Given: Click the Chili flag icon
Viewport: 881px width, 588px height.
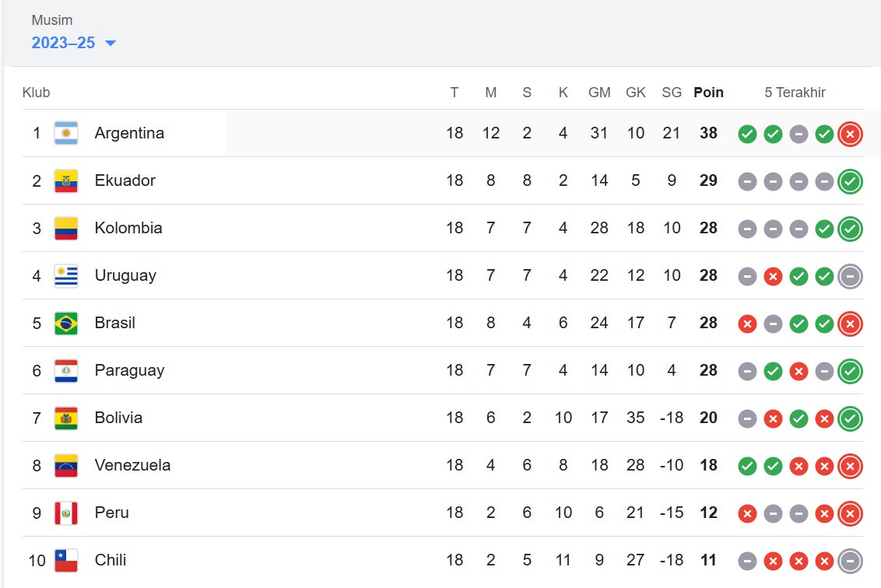Looking at the screenshot, I should tap(65, 561).
